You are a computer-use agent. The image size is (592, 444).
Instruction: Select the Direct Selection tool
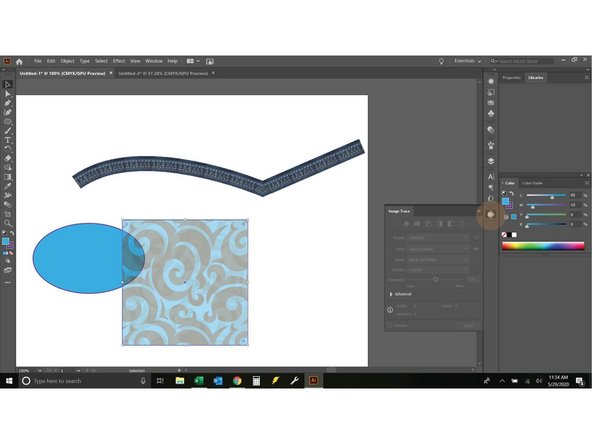(x=8, y=94)
